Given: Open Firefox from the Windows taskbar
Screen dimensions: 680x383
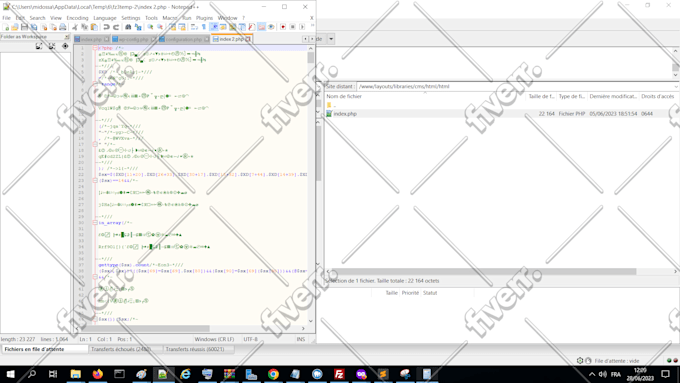Looking at the screenshot, I should point(98,374).
